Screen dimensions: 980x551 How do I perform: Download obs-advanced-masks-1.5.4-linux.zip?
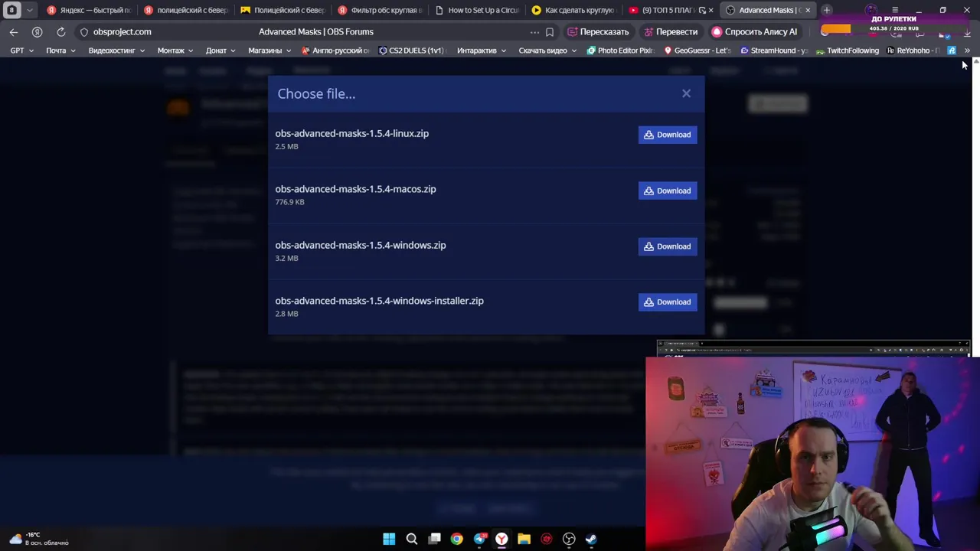click(668, 135)
